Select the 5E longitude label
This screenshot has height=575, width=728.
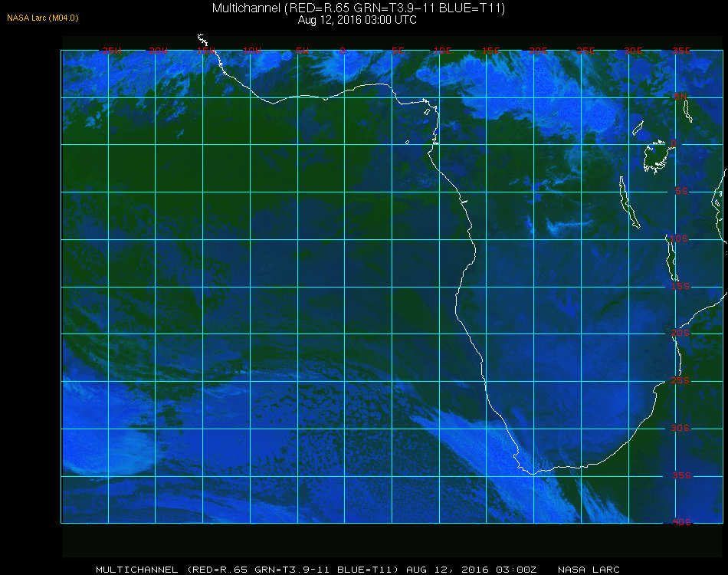point(398,51)
